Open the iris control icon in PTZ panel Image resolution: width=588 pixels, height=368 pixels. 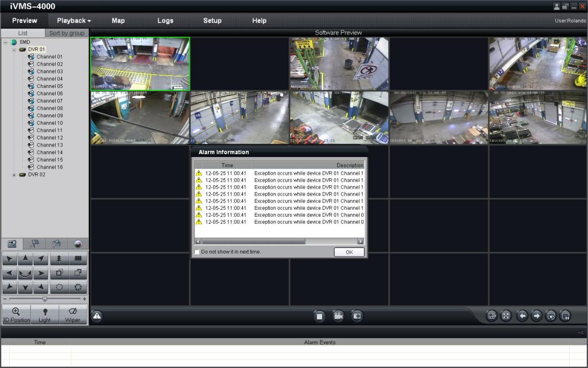(x=60, y=286)
